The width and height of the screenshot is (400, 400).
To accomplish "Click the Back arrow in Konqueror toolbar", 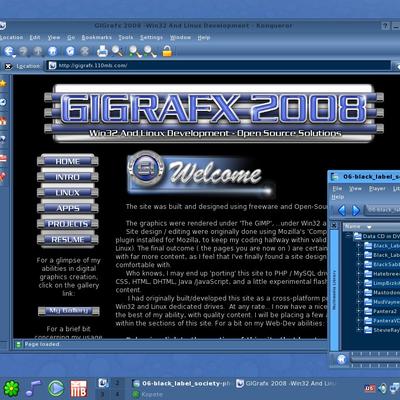I will tap(8, 51).
